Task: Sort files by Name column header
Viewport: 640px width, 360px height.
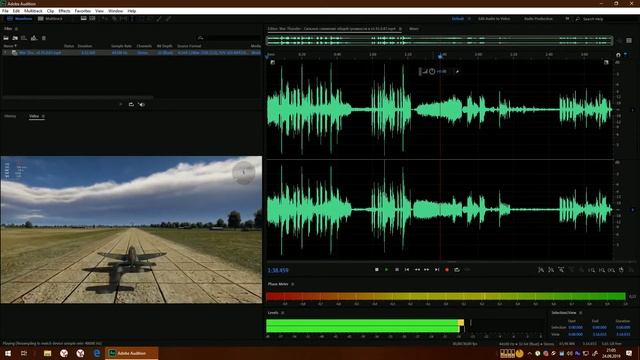Action: point(10,46)
